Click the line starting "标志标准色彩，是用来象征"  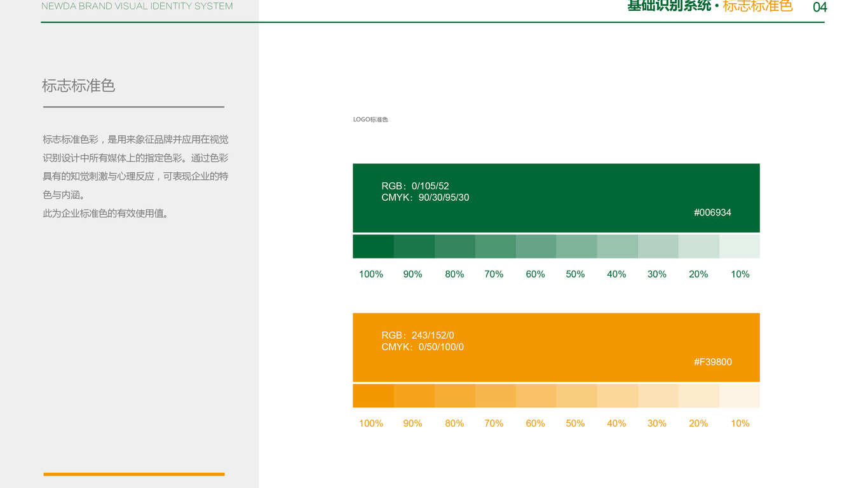tap(135, 140)
